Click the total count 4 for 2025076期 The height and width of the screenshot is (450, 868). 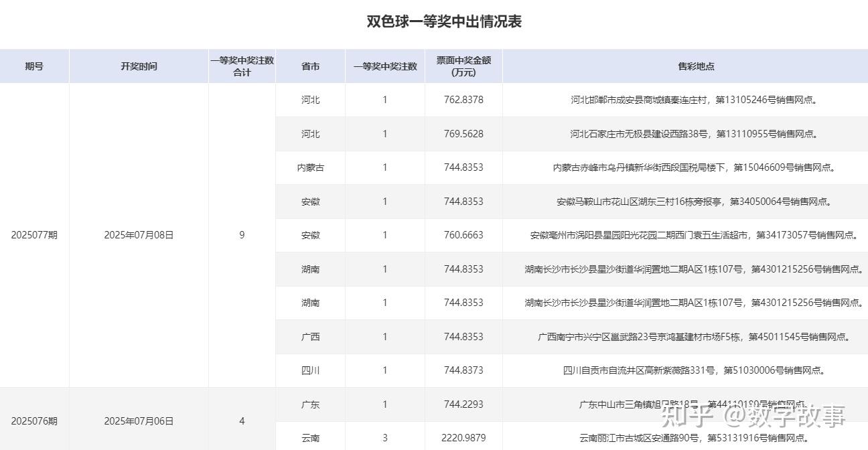[242, 421]
